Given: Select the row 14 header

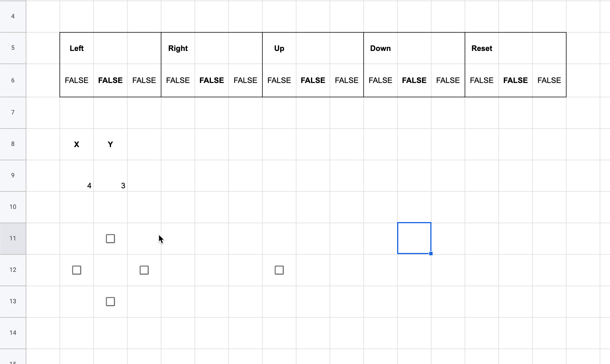Looking at the screenshot, I should pos(13,333).
